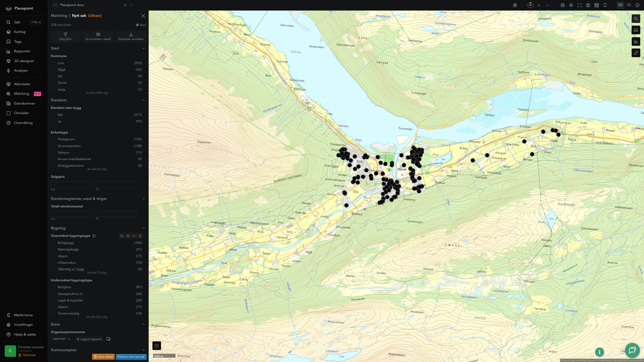The height and width of the screenshot is (362, 644).
Task: Open the green information bubble on map
Action: (x=599, y=352)
